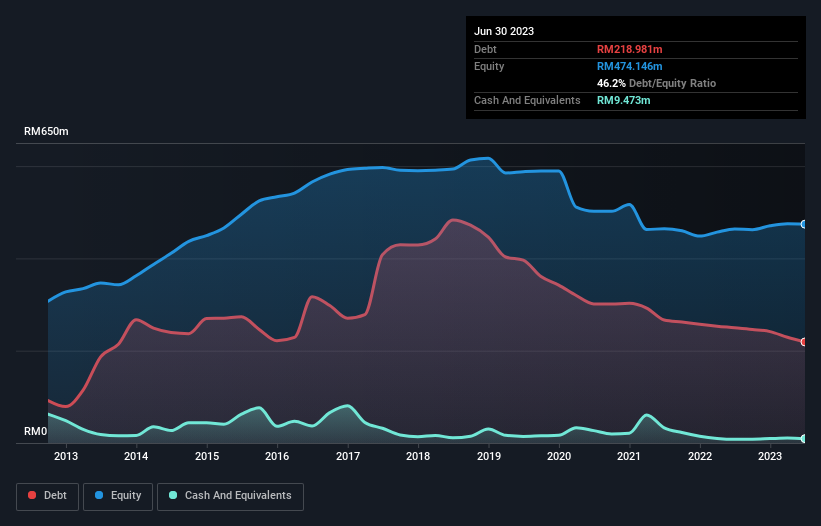The width and height of the screenshot is (821, 526).
Task: Click the 2014 x-axis label
Action: 136,456
